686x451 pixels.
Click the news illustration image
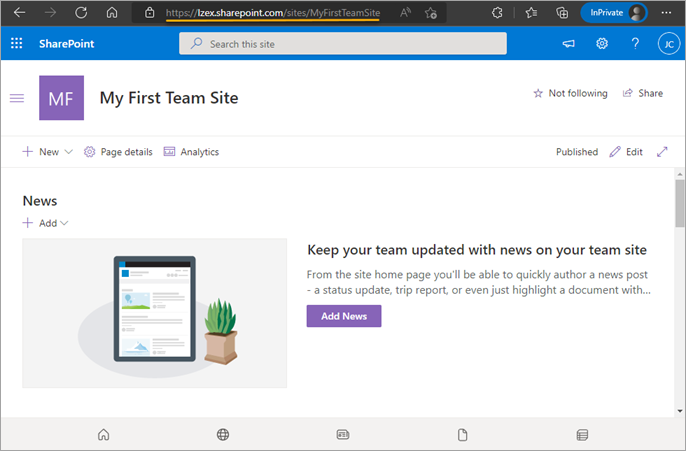click(x=154, y=313)
